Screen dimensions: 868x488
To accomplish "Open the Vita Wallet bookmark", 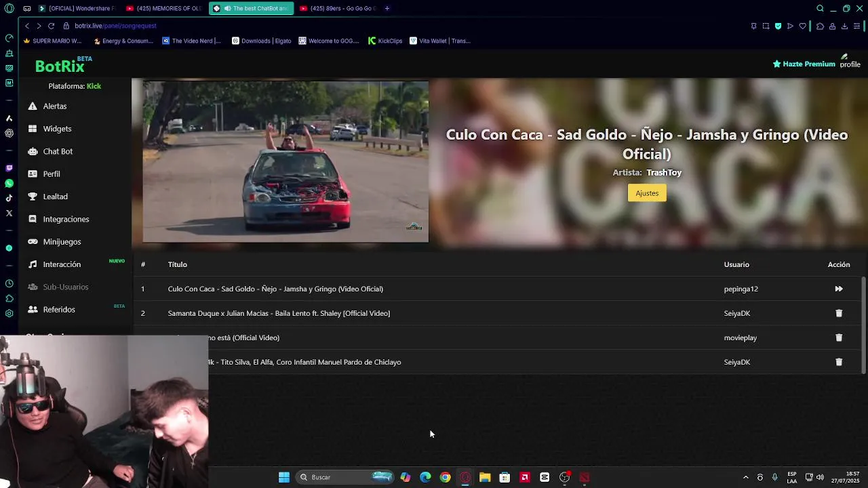I will coord(440,41).
